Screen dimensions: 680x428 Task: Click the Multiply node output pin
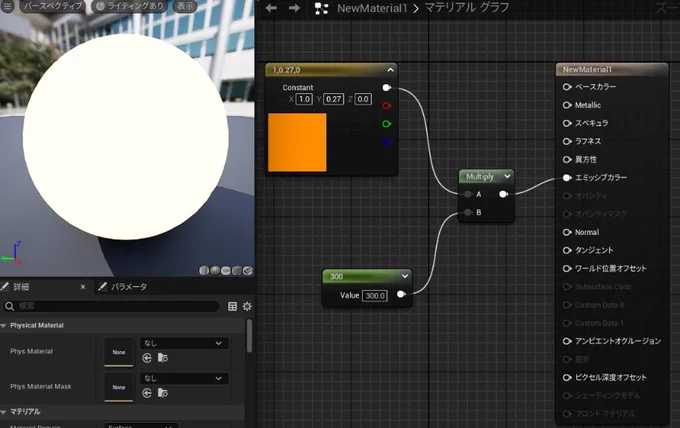point(503,194)
